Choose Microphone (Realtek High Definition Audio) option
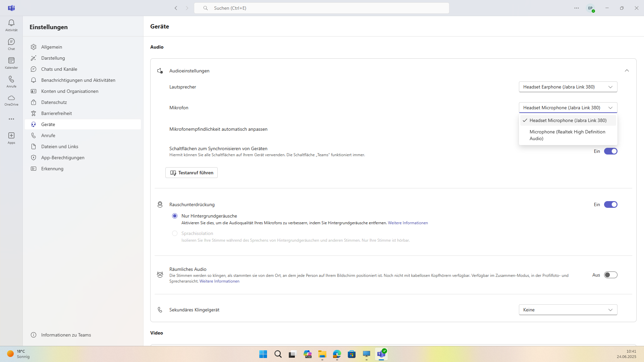 [568, 135]
